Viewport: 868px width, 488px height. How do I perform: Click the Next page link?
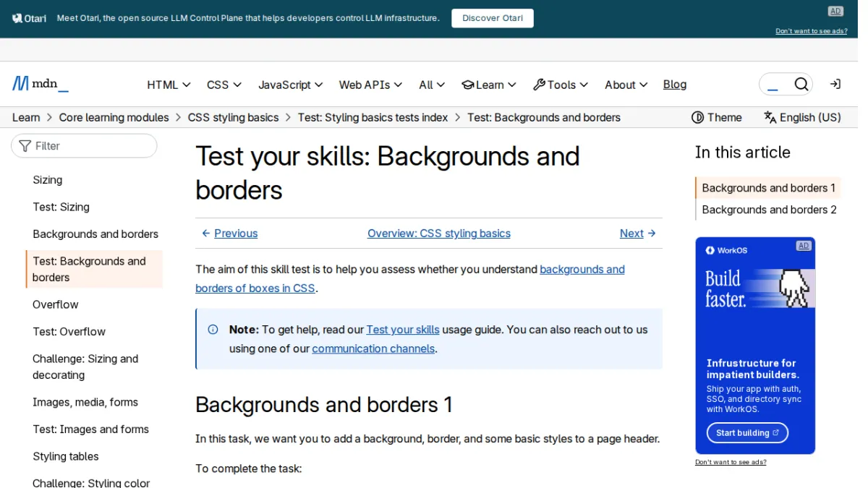638,234
